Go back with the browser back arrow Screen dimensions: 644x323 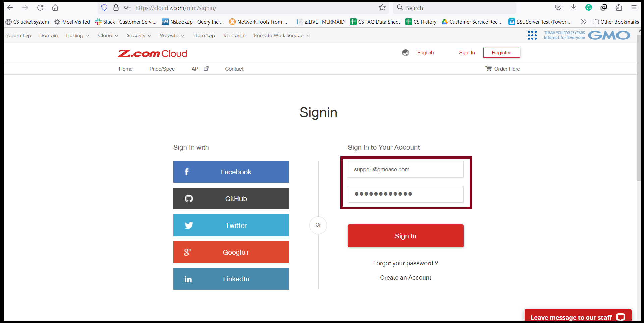coord(10,8)
